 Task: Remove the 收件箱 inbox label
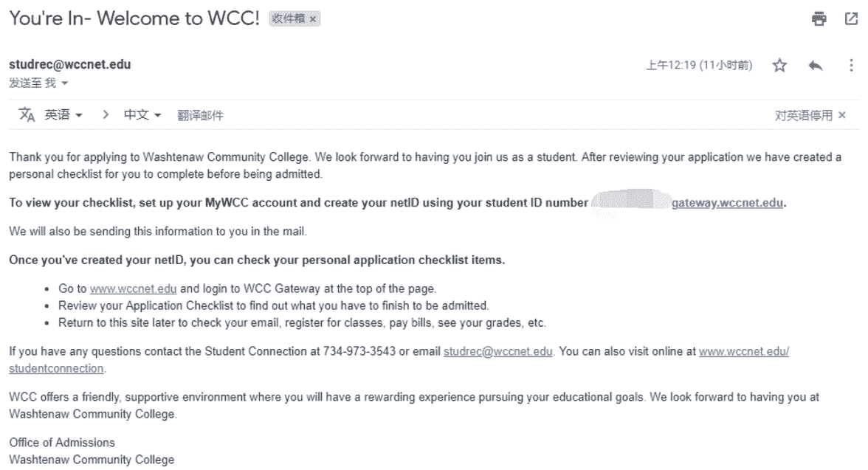313,19
